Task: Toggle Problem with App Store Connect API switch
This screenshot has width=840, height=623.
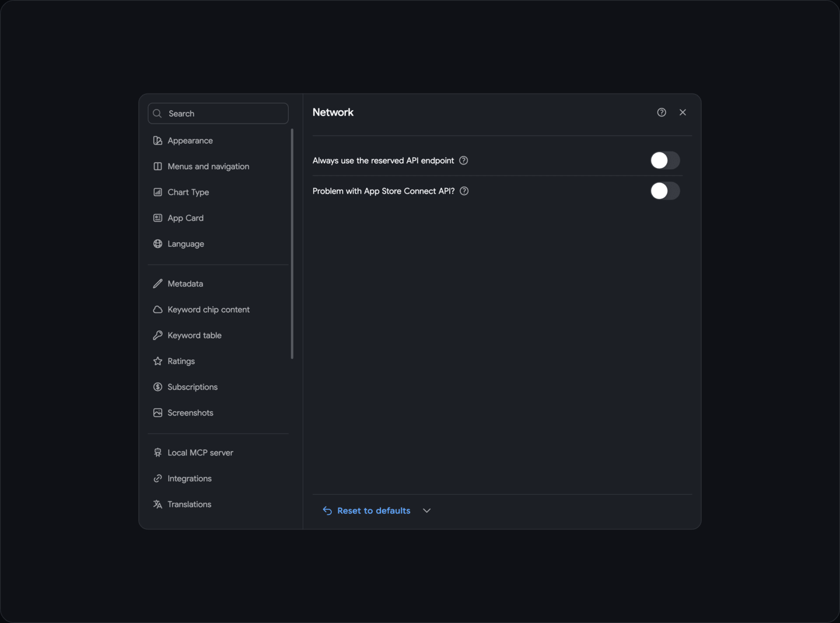Action: coord(665,191)
